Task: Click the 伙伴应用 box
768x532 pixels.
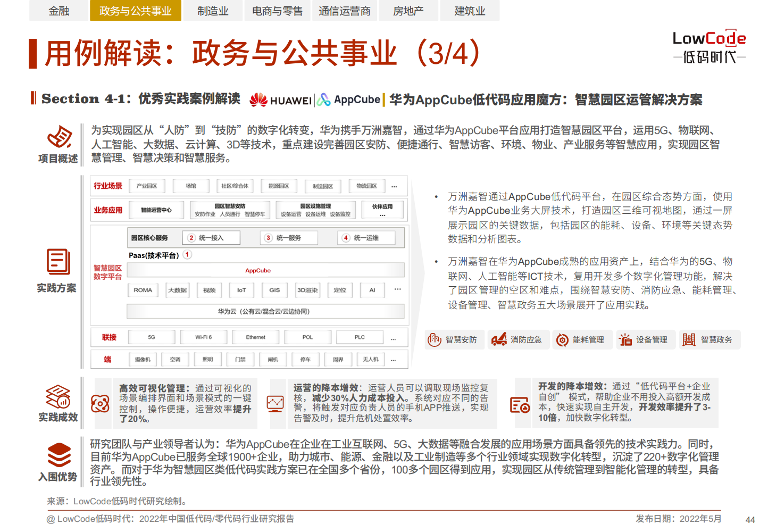Action: (x=382, y=210)
